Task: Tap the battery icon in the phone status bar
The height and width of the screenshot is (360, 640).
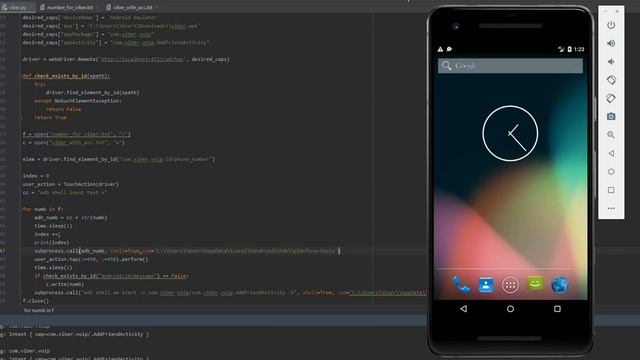Action: click(569, 49)
